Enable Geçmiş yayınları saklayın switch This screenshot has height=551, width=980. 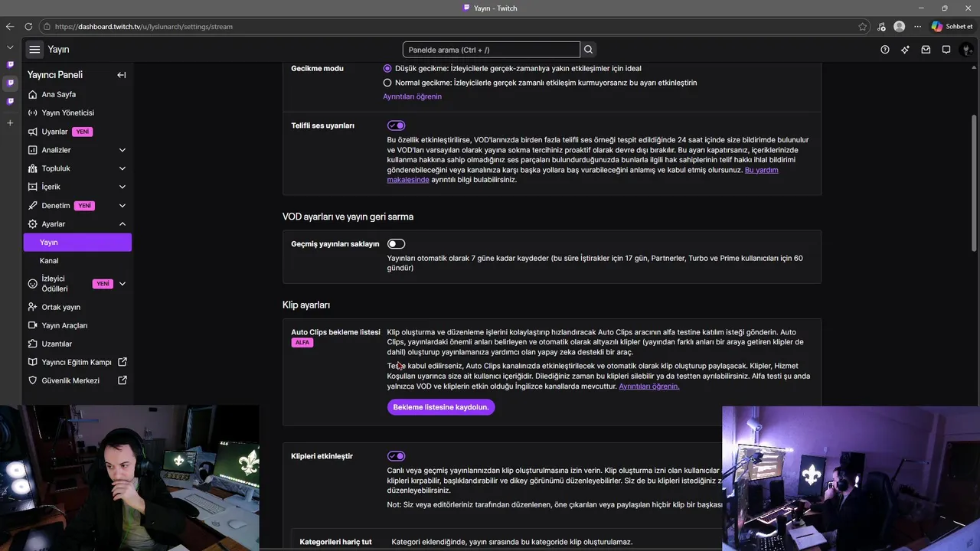396,244
